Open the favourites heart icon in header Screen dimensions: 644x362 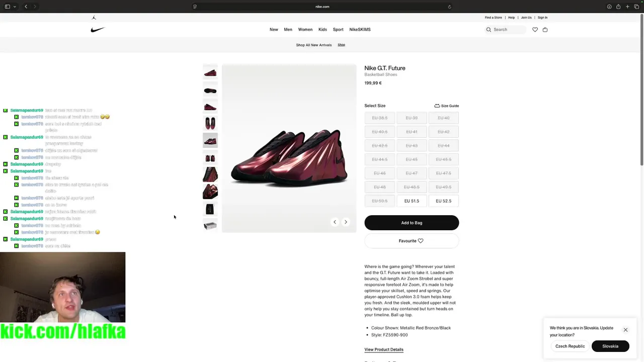tap(535, 30)
